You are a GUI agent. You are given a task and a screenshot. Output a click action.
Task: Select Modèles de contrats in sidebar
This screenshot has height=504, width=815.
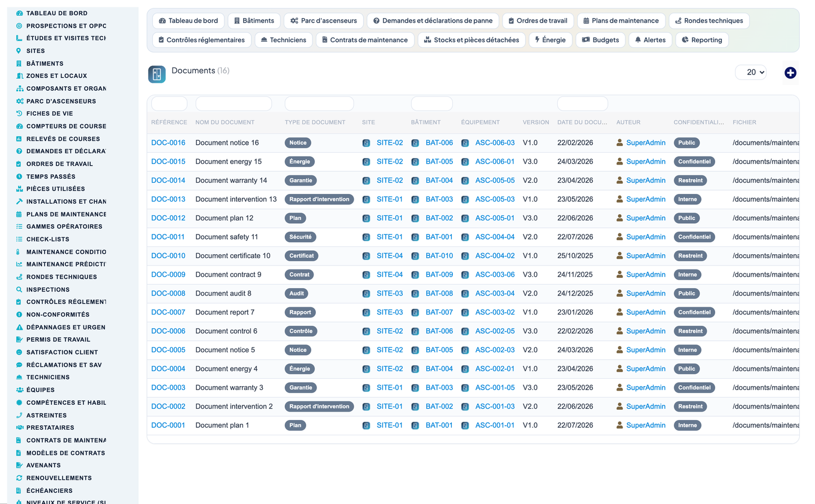point(65,453)
